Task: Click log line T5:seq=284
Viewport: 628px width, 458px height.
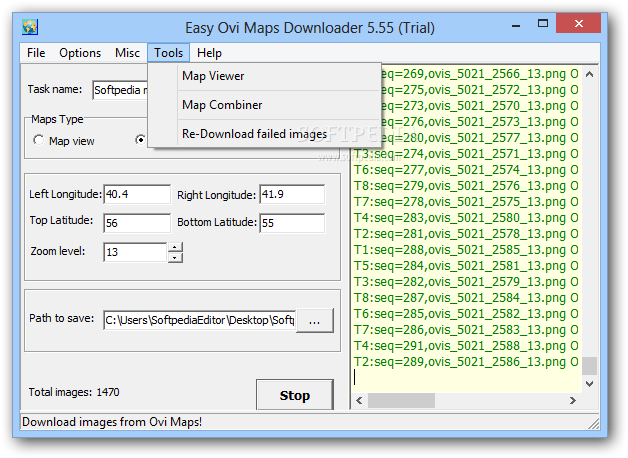Action: 466,266
